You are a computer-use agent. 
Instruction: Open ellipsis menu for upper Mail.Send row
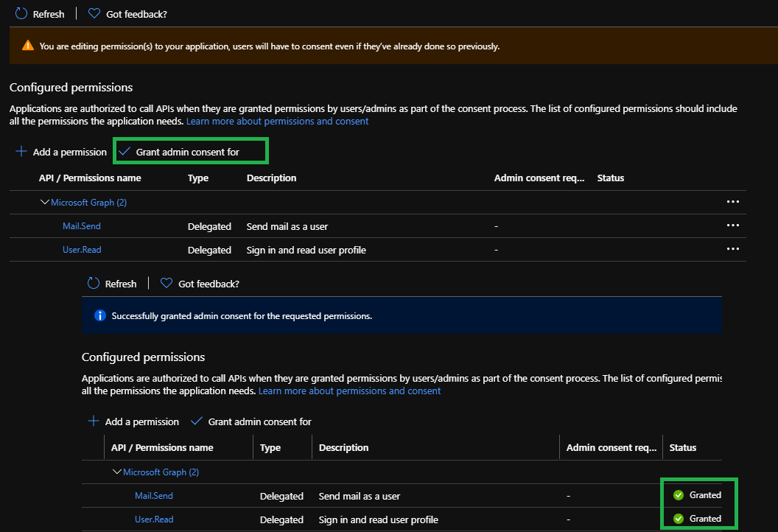tap(733, 225)
